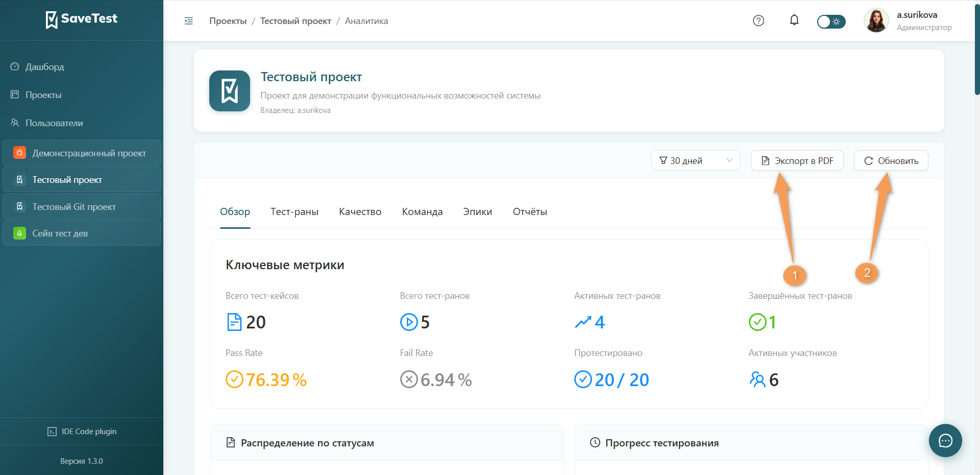The width and height of the screenshot is (980, 475).
Task: Click the Активных участников people icon
Action: 757,379
